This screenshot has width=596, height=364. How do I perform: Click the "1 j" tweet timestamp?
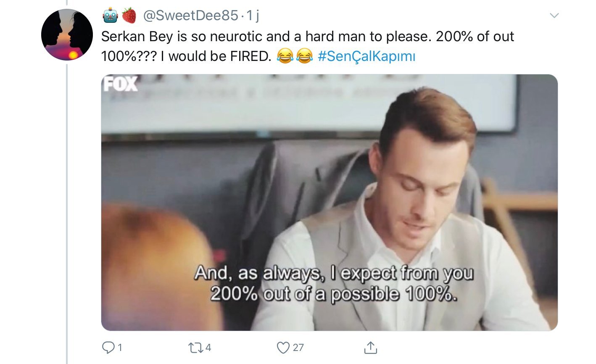tap(253, 16)
